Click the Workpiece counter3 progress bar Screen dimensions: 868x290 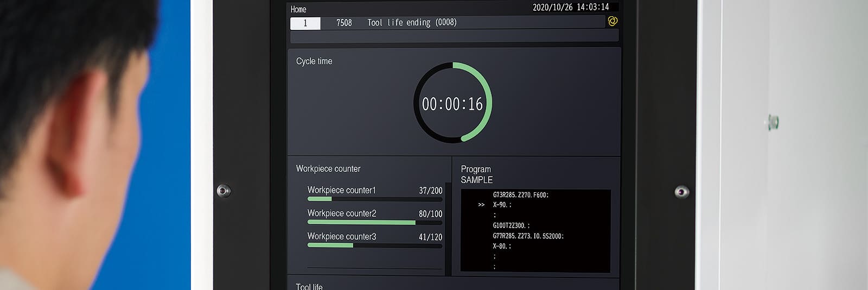pyautogui.click(x=374, y=245)
